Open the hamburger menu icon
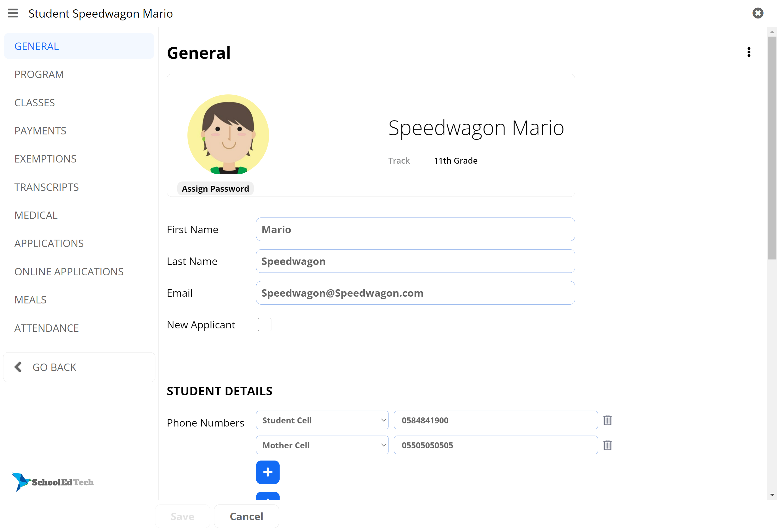This screenshot has height=532, width=777. [x=13, y=13]
